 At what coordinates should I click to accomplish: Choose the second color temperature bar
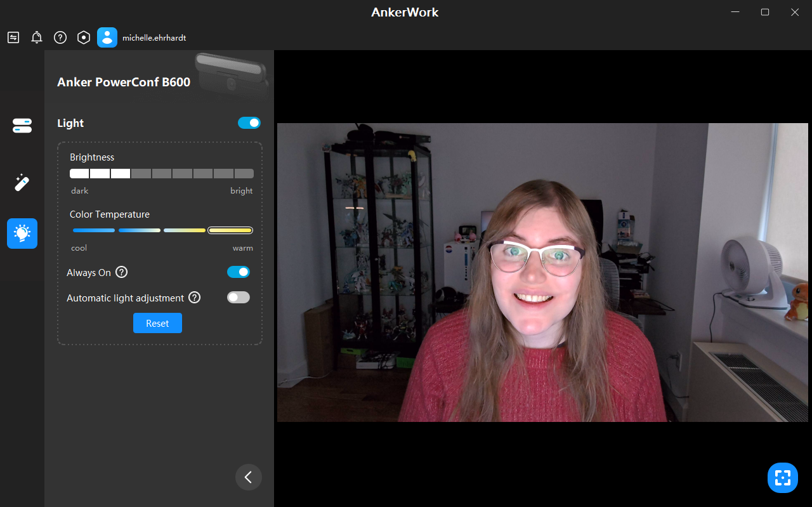140,230
